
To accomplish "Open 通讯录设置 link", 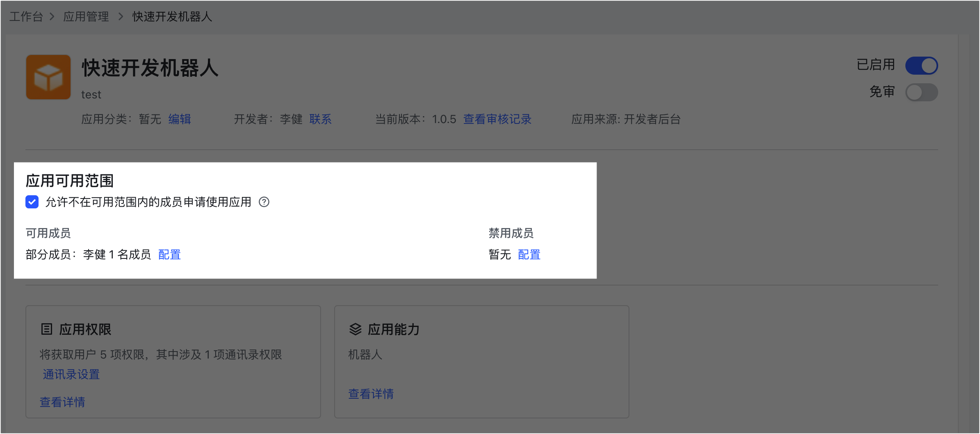I will pos(71,375).
